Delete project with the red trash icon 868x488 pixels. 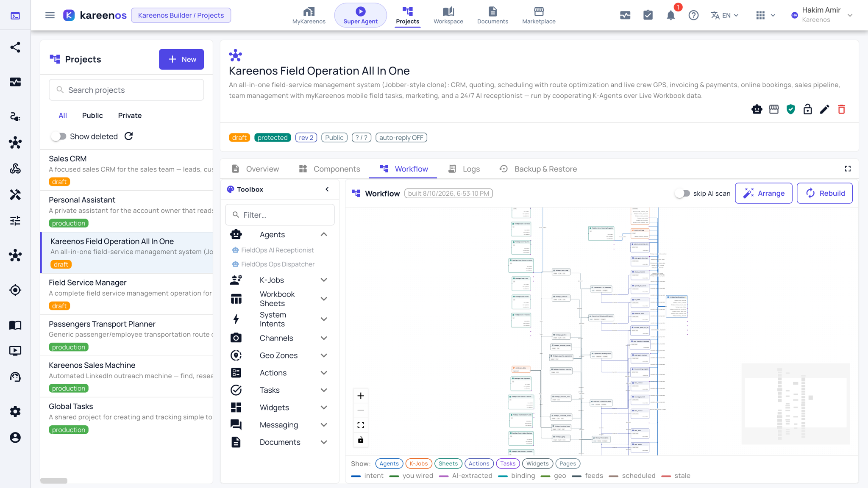click(842, 109)
